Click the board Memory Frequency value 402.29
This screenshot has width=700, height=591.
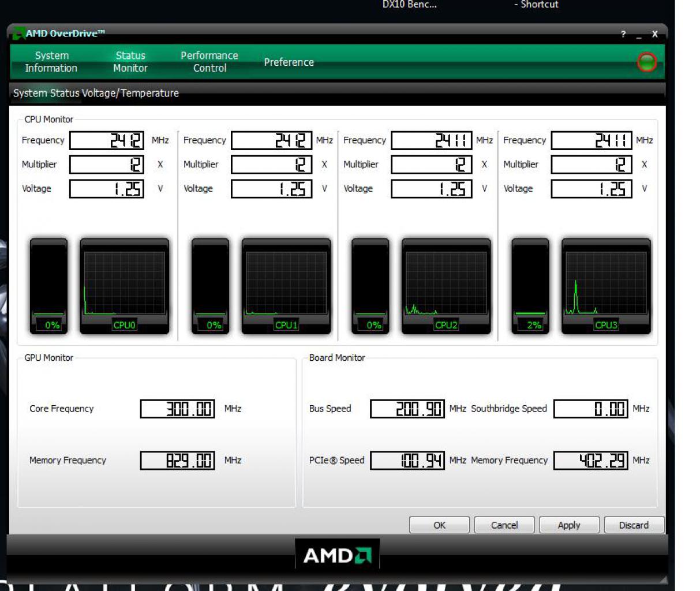point(591,461)
